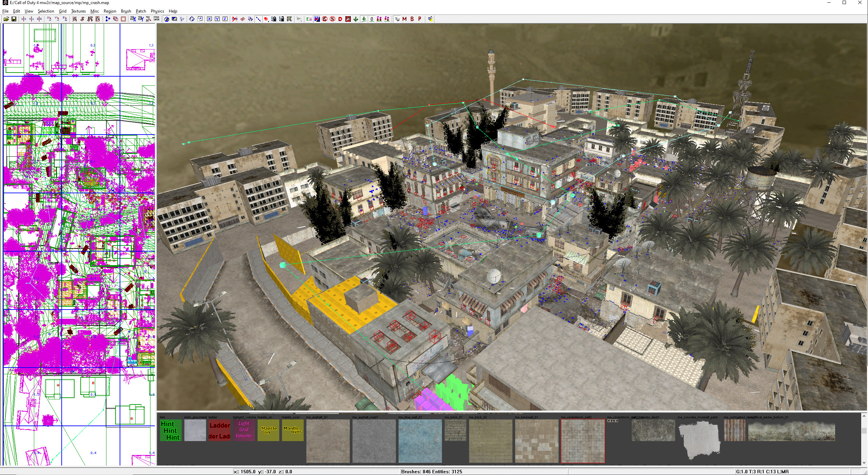Click the XY/Z view cycle icon
This screenshot has height=475, width=868.
[182, 19]
